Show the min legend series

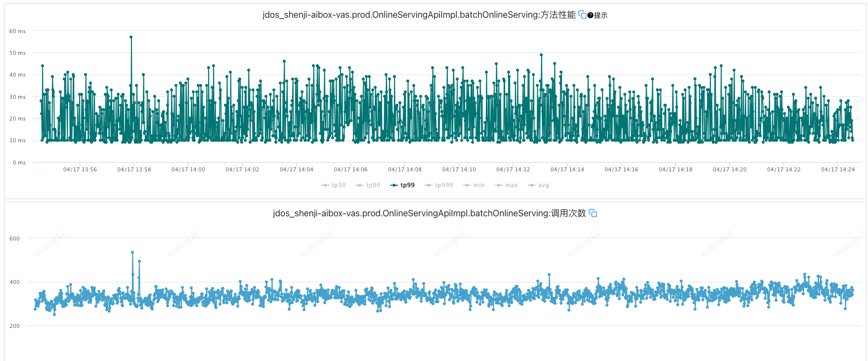tap(474, 185)
